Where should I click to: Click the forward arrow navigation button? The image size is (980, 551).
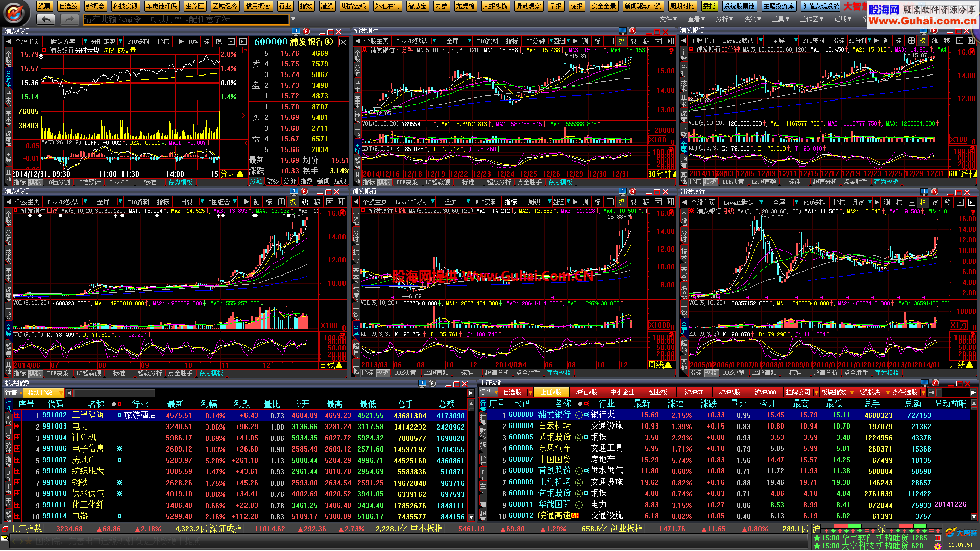coord(69,19)
